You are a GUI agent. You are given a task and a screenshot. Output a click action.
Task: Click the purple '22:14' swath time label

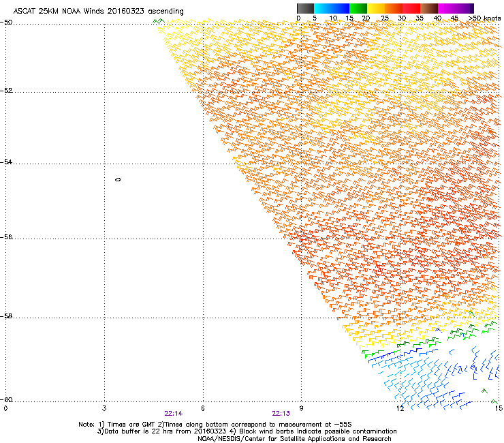click(x=173, y=414)
